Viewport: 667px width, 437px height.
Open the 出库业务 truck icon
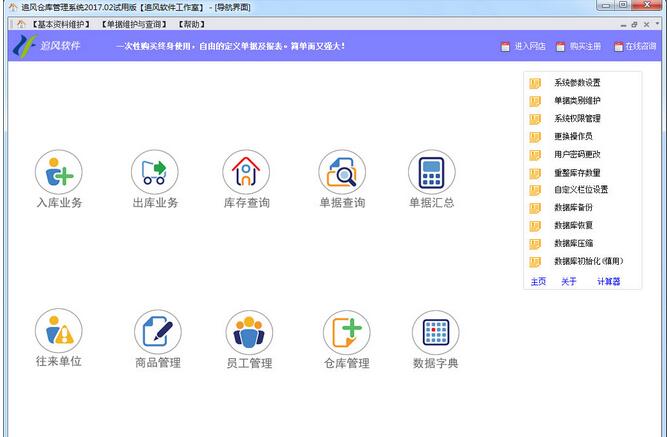(x=155, y=172)
